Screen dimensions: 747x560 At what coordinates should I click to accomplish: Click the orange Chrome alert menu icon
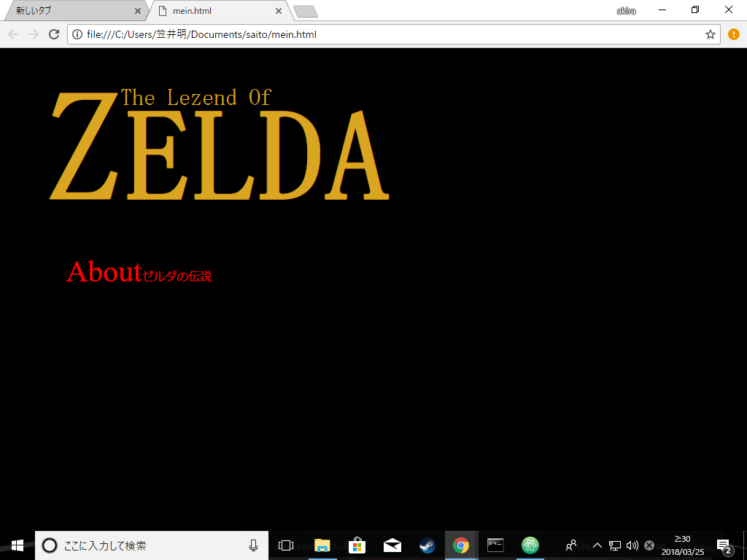coord(734,34)
